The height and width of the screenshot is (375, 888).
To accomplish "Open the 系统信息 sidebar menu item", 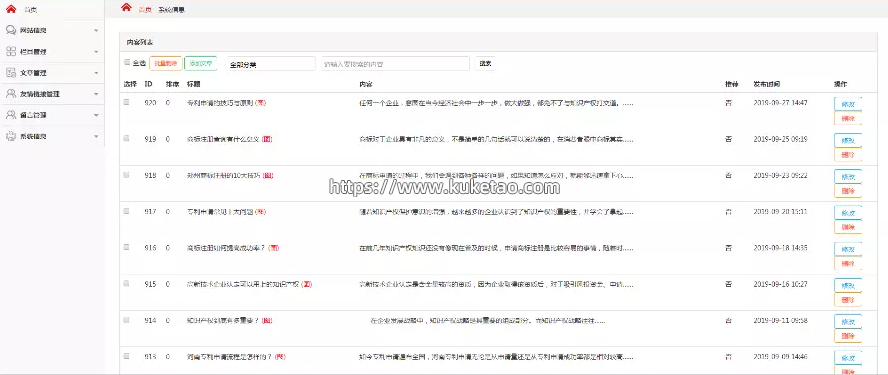I will pos(52,137).
